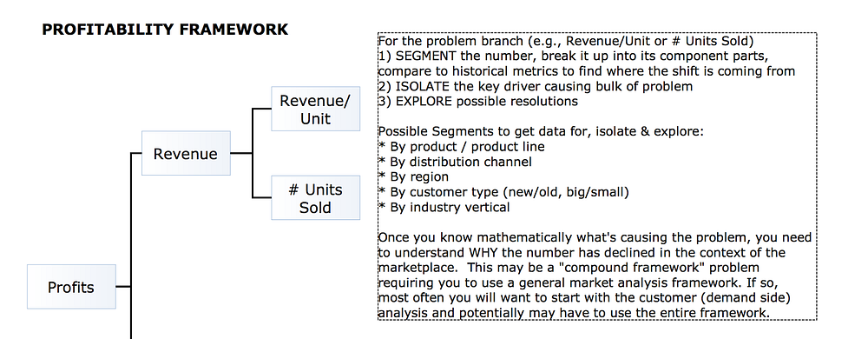This screenshot has height=339, width=868.
Task: Select the '3) EXPLORE possible resolutions' line
Action: 478,102
